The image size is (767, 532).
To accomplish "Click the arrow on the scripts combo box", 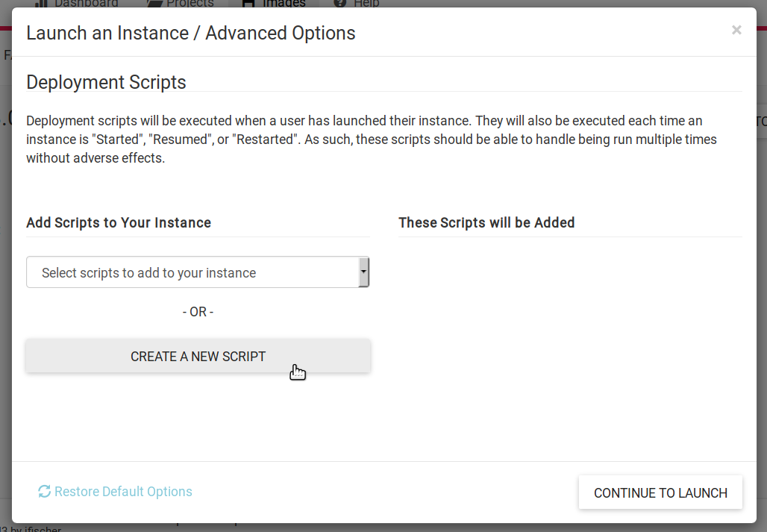I will [x=363, y=273].
